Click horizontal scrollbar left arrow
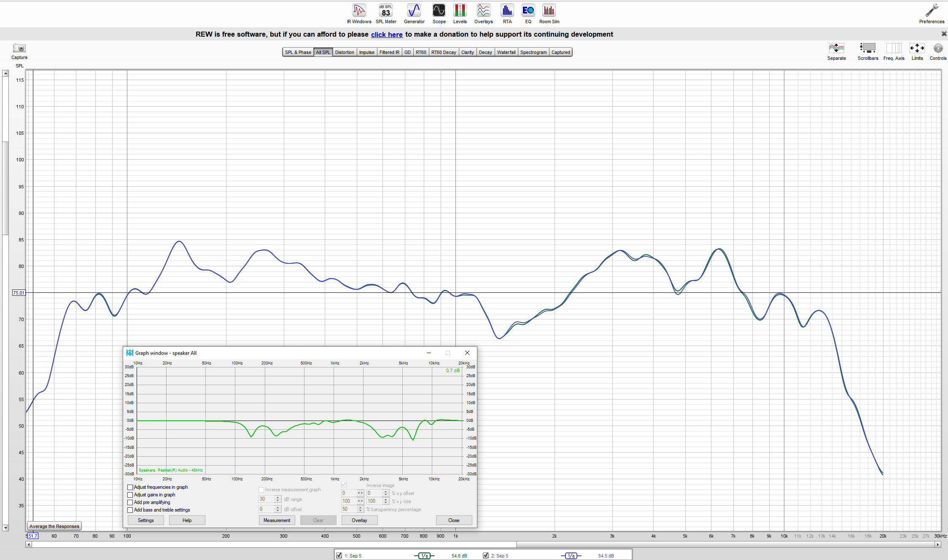This screenshot has width=948, height=560. point(29,544)
